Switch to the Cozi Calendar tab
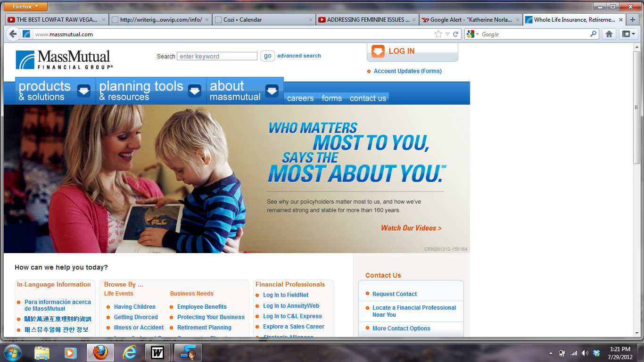644x362 pixels. (x=264, y=20)
